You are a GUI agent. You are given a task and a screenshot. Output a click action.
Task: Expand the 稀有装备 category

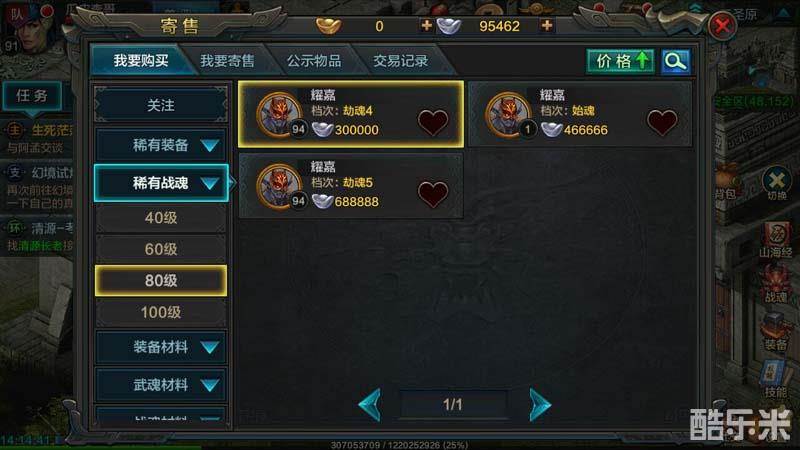[x=161, y=145]
